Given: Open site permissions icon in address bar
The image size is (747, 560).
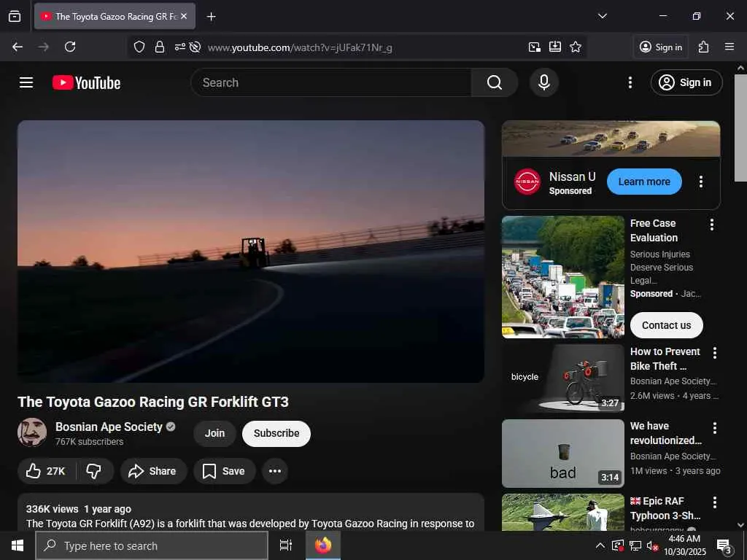Looking at the screenshot, I should click(x=180, y=47).
